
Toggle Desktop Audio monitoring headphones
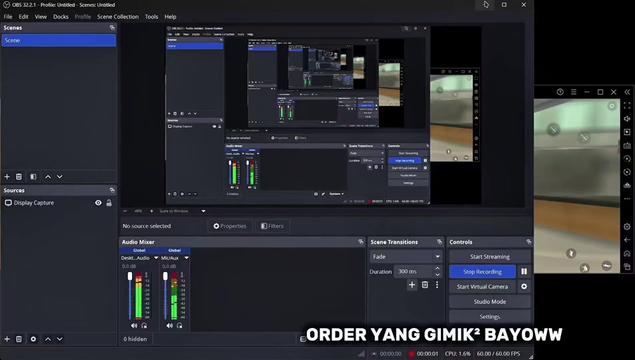click(144, 326)
